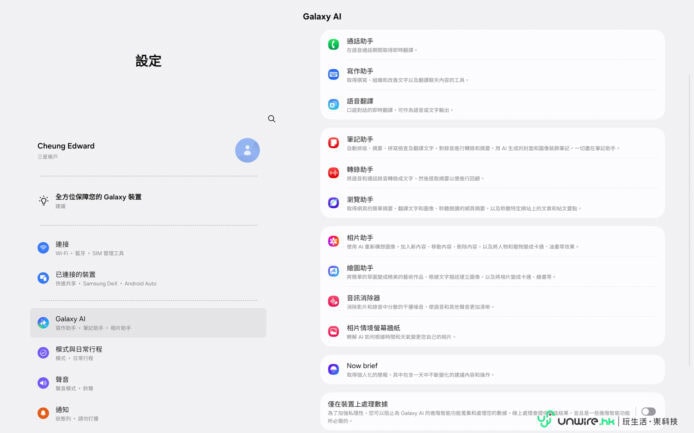Click the 通知 orange bell icon

43,413
